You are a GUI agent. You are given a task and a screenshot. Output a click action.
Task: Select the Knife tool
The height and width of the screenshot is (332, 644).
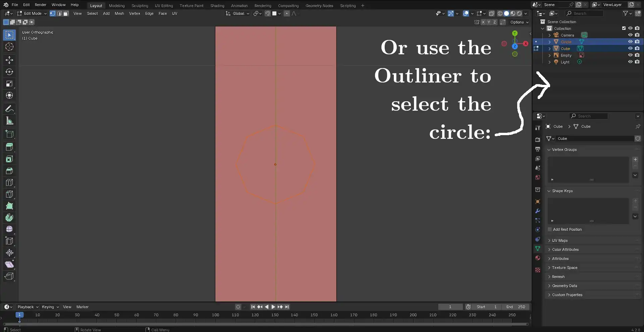(x=9, y=194)
